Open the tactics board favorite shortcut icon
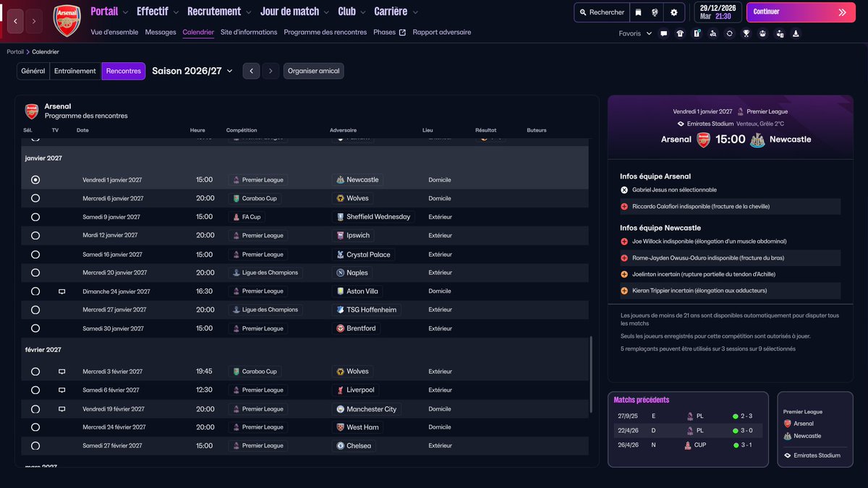Screen dimensions: 868x488 [x=697, y=33]
